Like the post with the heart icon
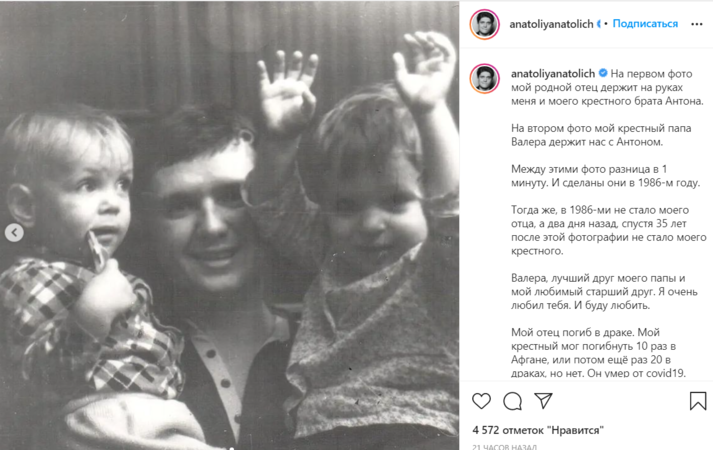 pos(482,401)
